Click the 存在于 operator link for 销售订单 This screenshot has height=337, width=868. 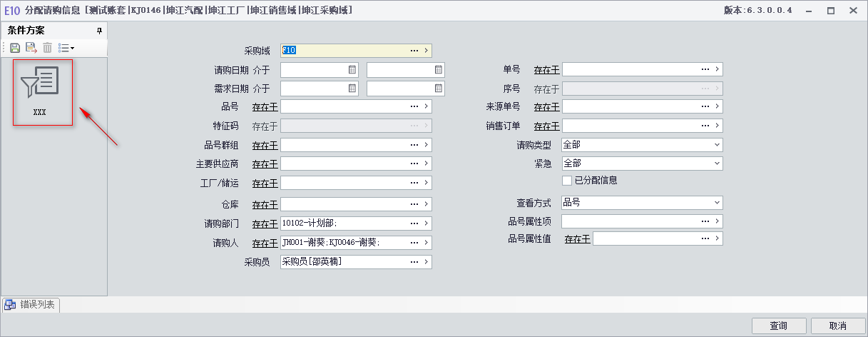pyautogui.click(x=546, y=126)
